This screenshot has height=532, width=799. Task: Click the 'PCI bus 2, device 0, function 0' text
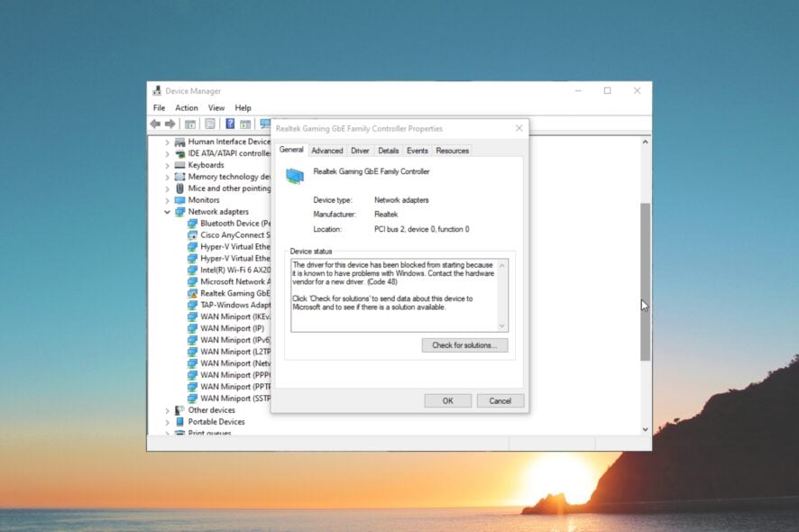pyautogui.click(x=422, y=229)
